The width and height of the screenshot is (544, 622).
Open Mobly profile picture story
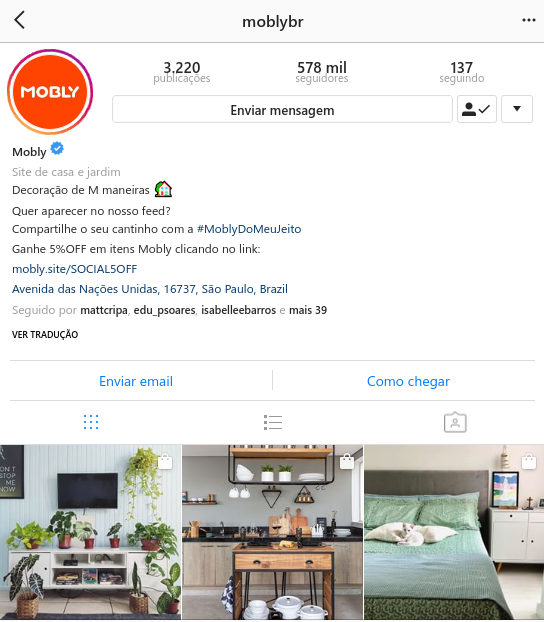[50, 92]
